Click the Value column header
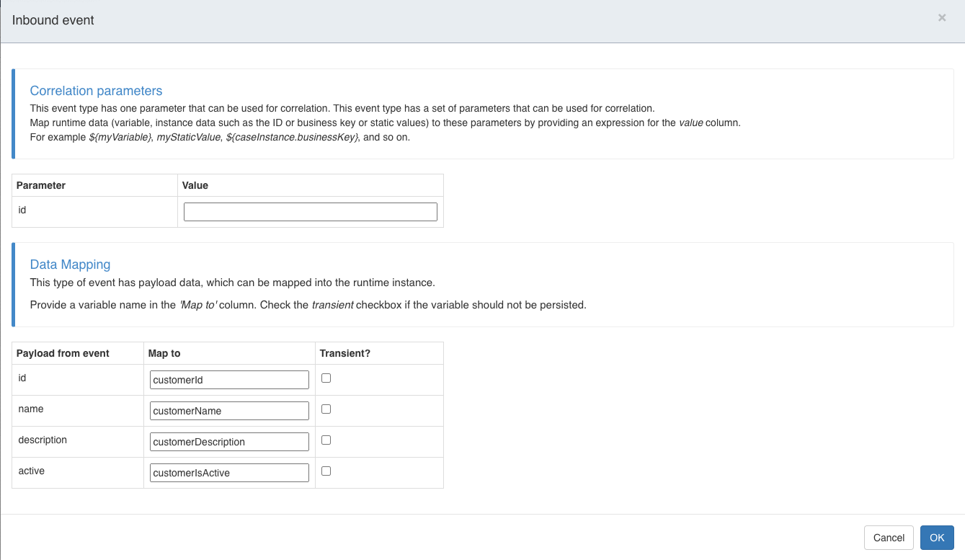Image resolution: width=965 pixels, height=560 pixels. (195, 185)
